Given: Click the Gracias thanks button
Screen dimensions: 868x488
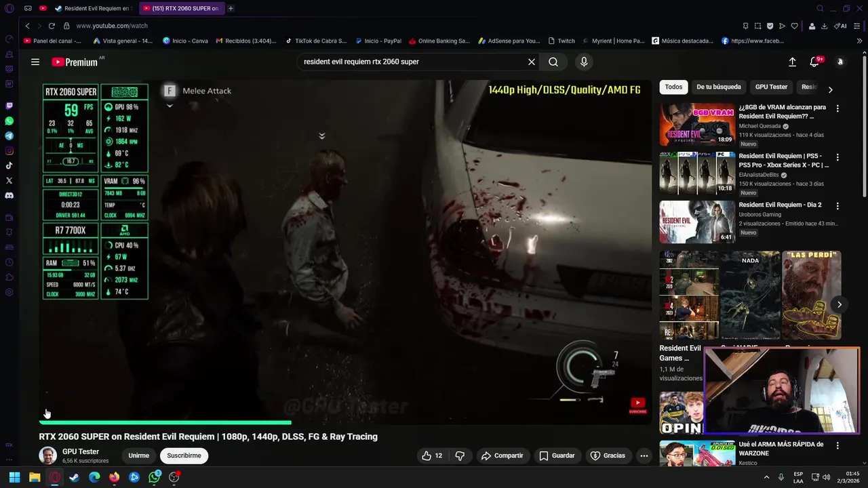Looking at the screenshot, I should pos(608,455).
